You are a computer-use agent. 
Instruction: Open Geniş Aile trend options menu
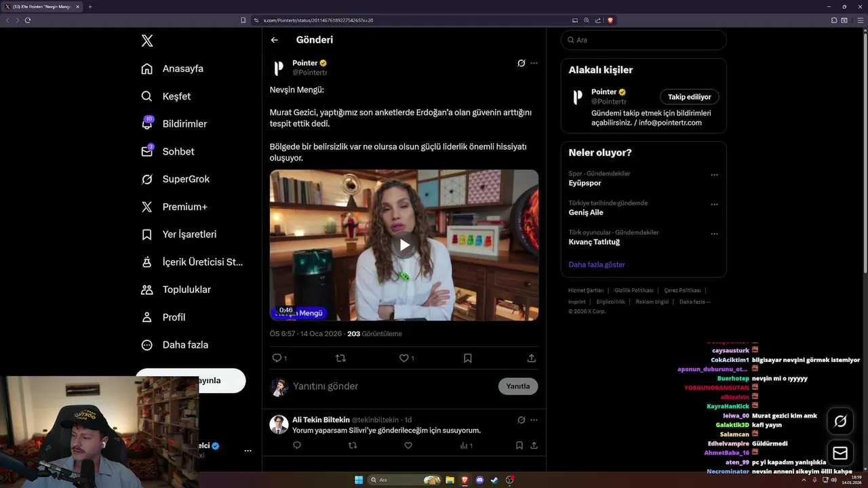tap(714, 204)
